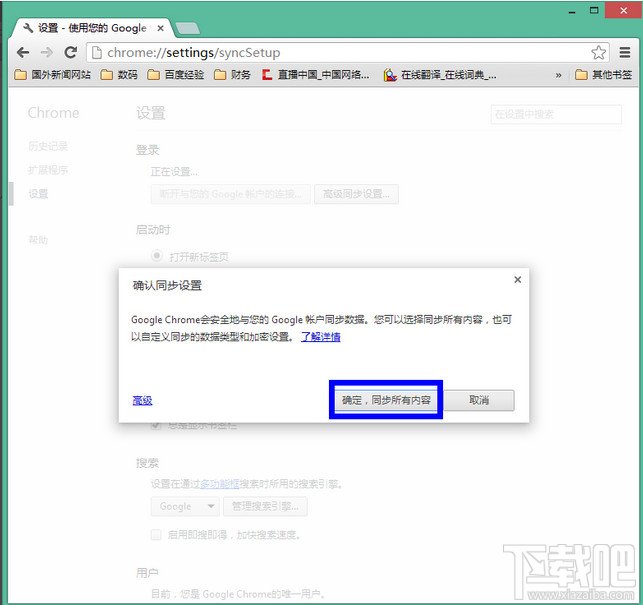
Task: Click the 了解详情 link in the dialog
Action: pos(321,337)
